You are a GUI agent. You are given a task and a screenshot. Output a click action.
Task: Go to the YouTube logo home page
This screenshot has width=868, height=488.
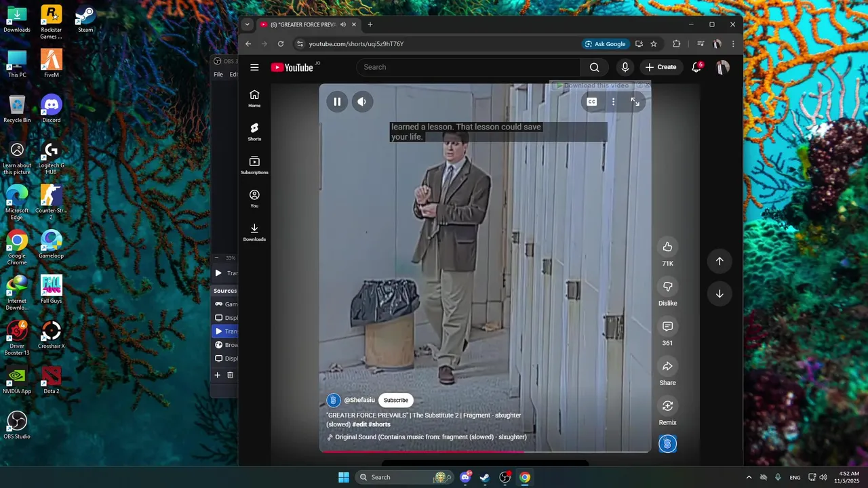tap(294, 67)
